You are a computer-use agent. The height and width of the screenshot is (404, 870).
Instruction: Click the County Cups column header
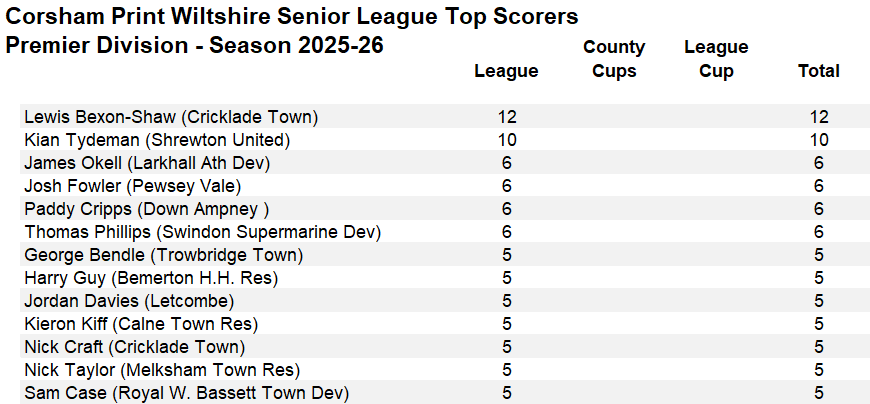tap(614, 59)
